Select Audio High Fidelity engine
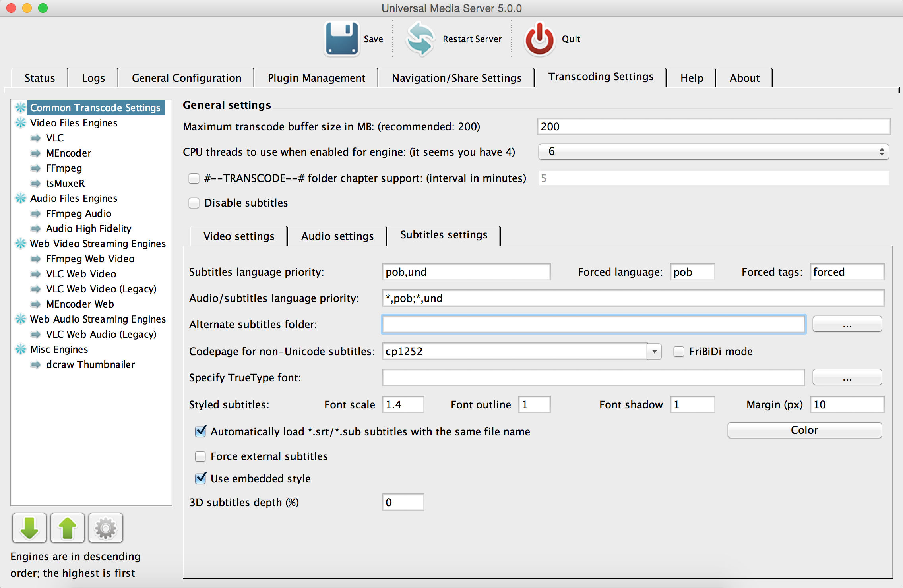Image resolution: width=903 pixels, height=588 pixels. click(x=89, y=228)
